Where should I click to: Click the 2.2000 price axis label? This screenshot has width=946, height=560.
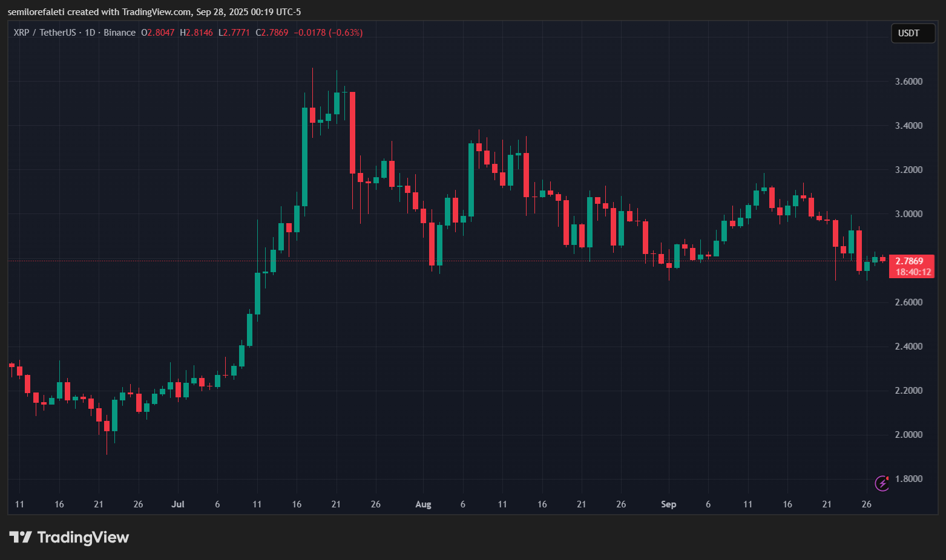pyautogui.click(x=909, y=391)
